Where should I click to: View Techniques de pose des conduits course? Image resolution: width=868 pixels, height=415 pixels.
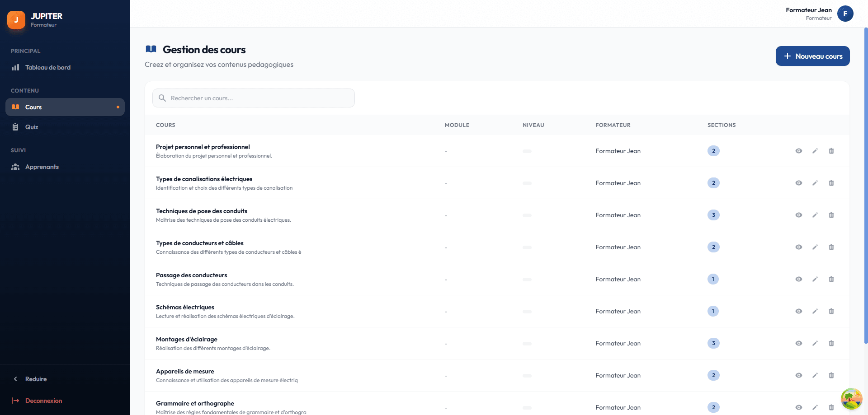[799, 215]
